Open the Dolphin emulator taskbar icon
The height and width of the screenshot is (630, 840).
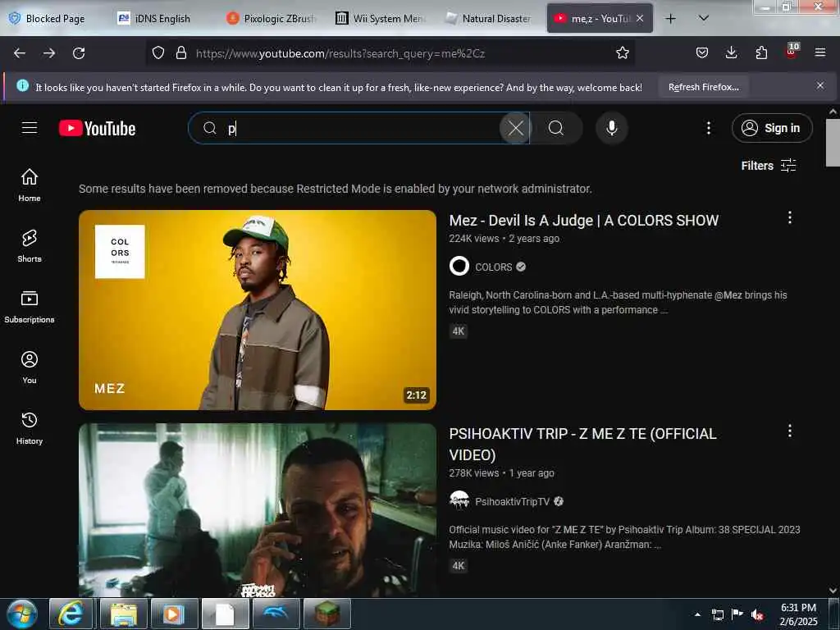276,614
